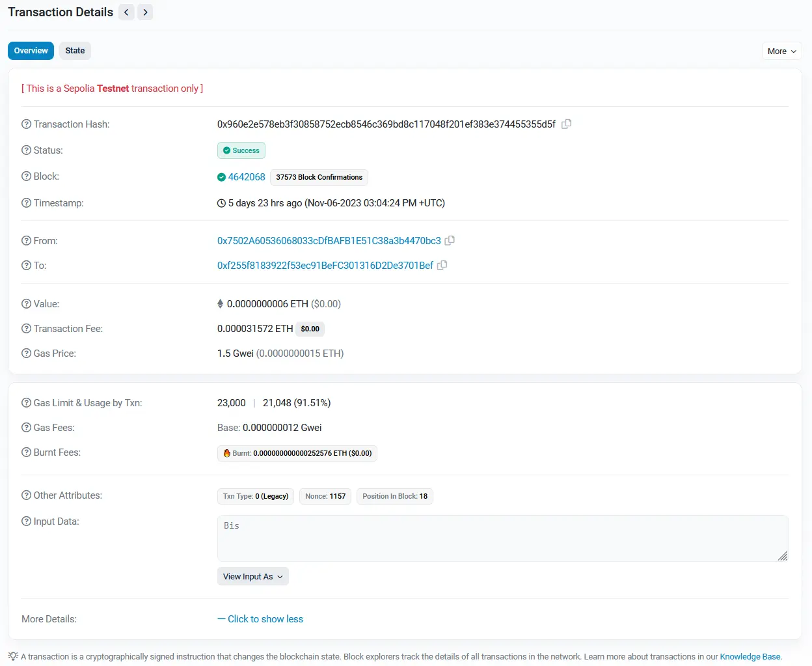Open the Knowledge Base link

click(x=750, y=657)
